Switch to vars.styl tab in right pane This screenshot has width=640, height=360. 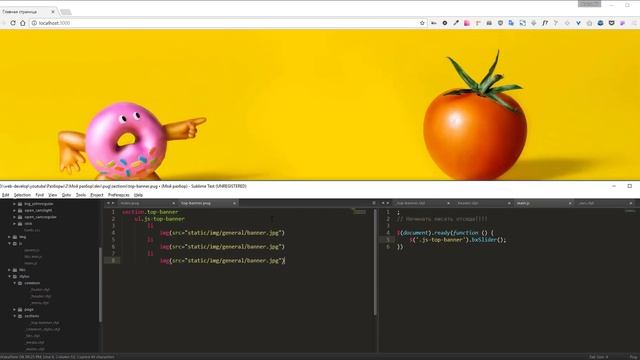[604, 203]
